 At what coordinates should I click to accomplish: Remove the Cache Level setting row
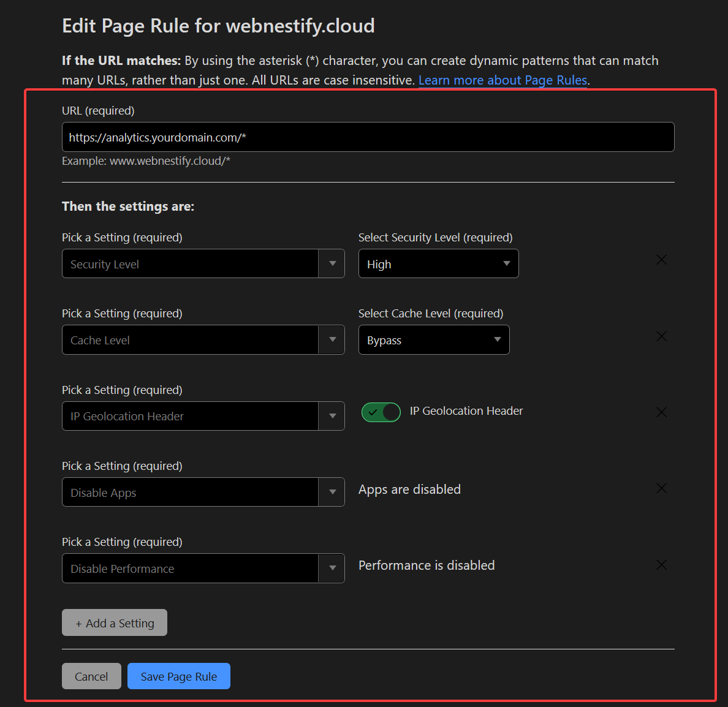pos(661,336)
